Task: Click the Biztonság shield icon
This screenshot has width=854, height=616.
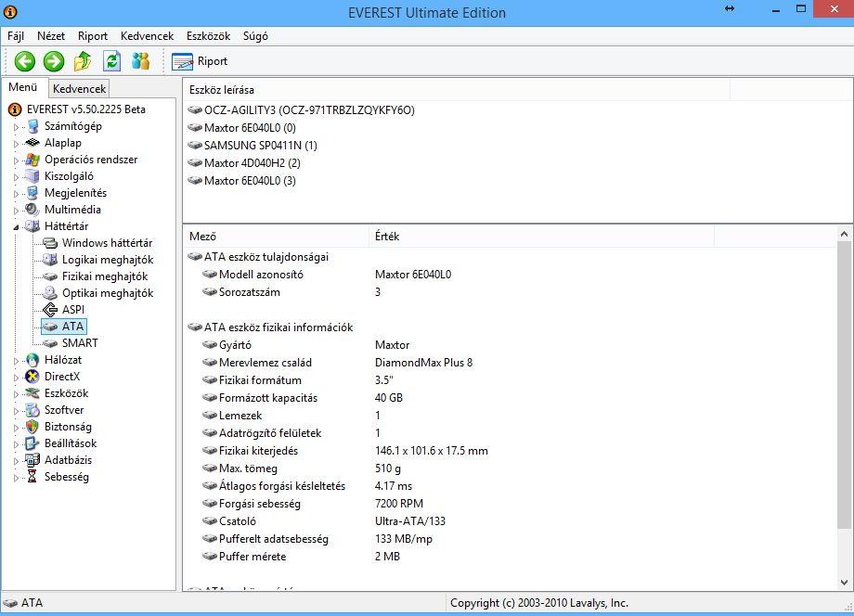Action: pyautogui.click(x=32, y=427)
